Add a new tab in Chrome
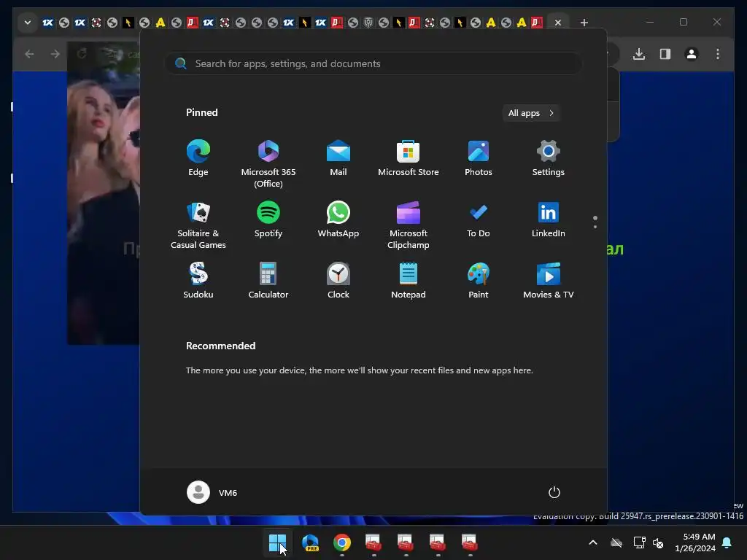Screen dimensions: 747x560 point(584,23)
